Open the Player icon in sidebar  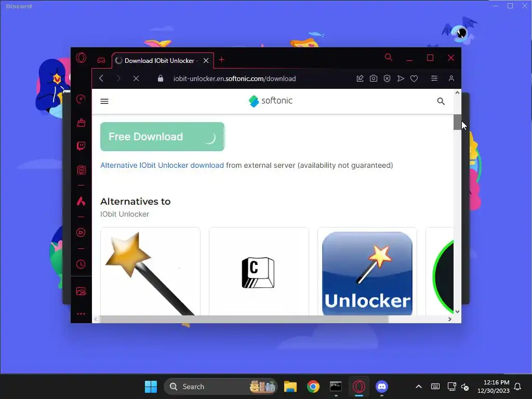pos(81,232)
